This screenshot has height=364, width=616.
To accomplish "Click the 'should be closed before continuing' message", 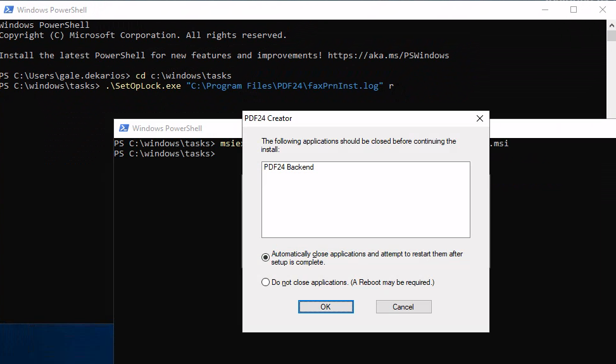I will coord(359,145).
